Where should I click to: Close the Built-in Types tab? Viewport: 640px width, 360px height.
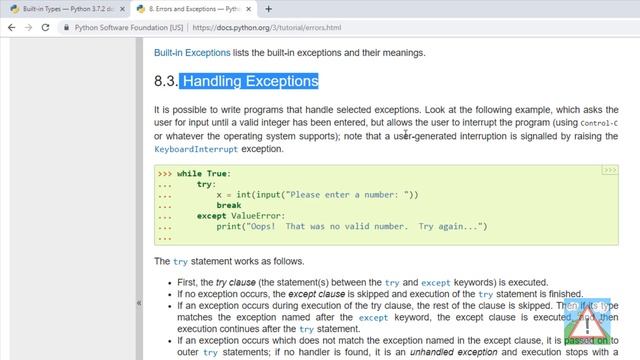(122, 9)
